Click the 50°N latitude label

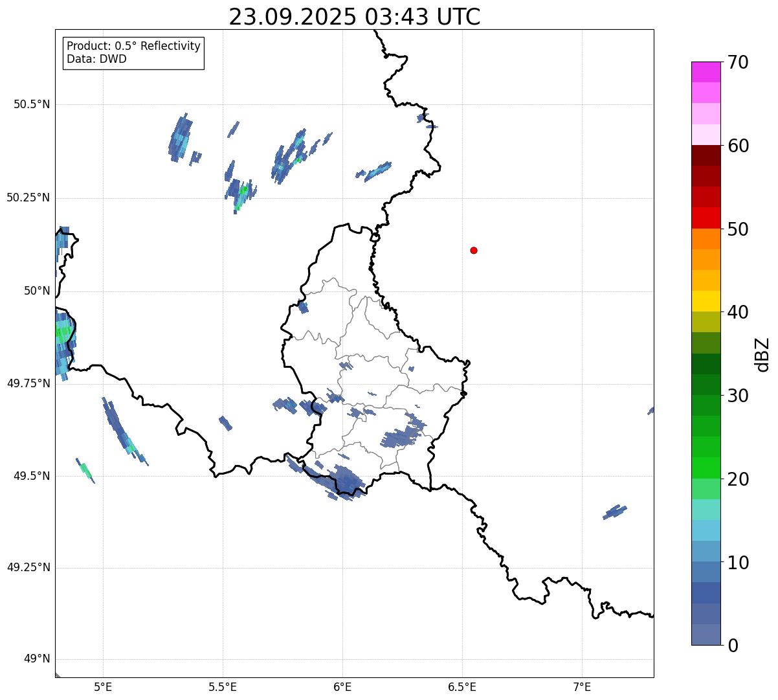pyautogui.click(x=37, y=291)
